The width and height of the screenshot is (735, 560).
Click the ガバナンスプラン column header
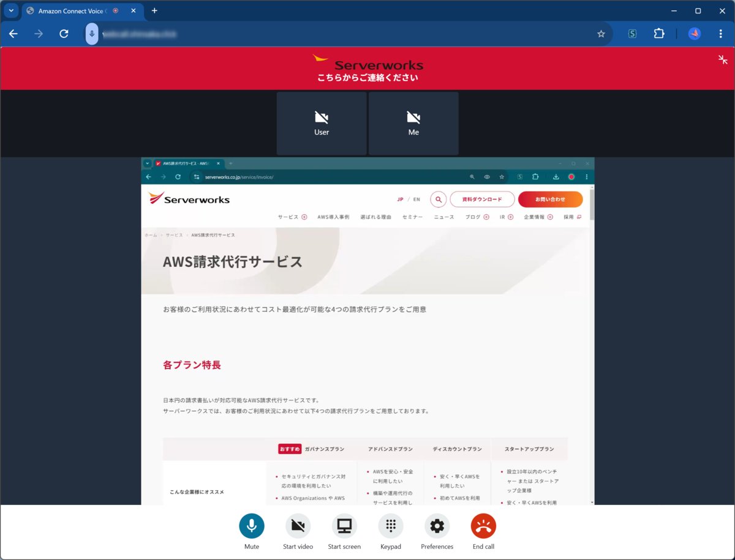click(x=324, y=449)
